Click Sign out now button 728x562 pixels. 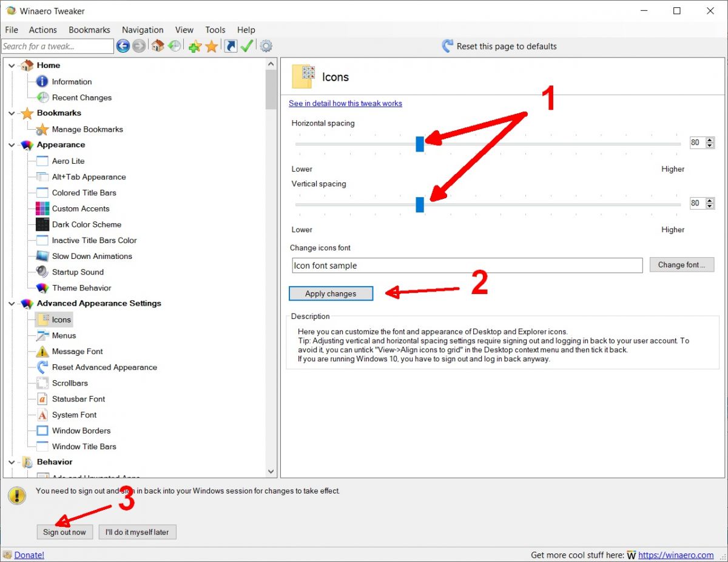pos(64,532)
